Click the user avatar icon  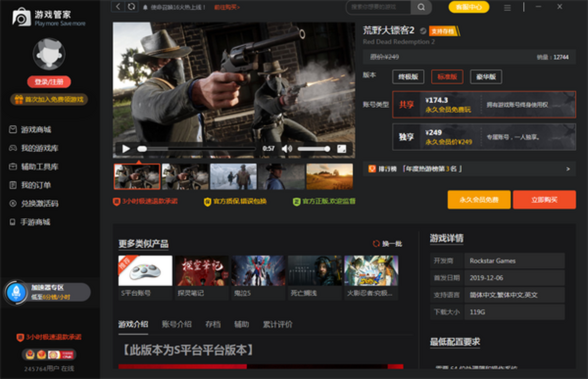pyautogui.click(x=49, y=54)
